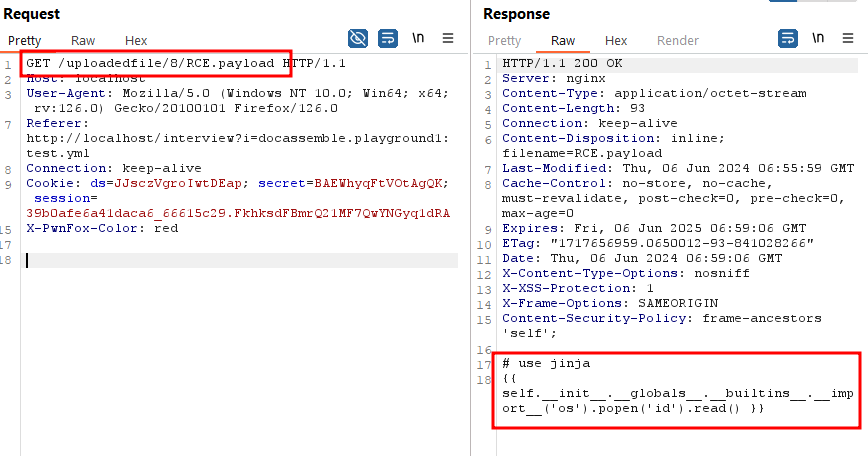Click the Cache-Control response header
Screen dimensions: 868x456
[673, 198]
